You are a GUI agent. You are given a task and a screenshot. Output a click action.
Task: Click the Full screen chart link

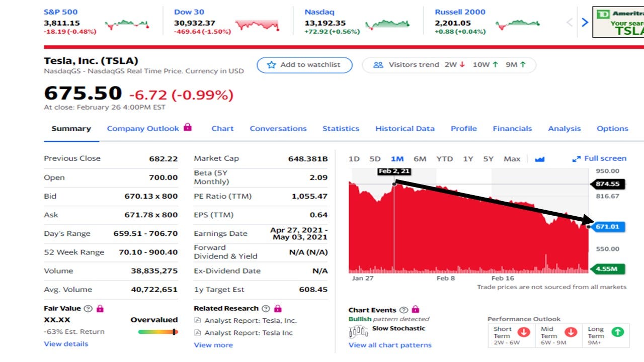[x=605, y=158]
